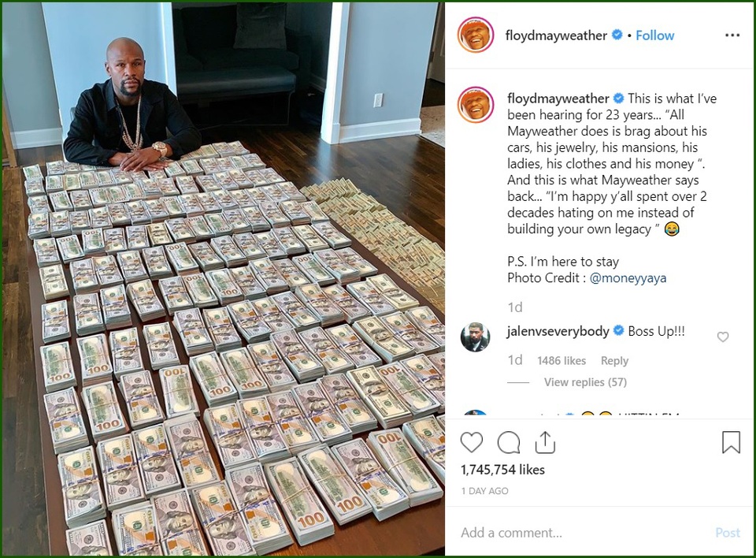View the 1486 likes on the comment
Image resolution: width=756 pixels, height=558 pixels.
[x=561, y=361]
